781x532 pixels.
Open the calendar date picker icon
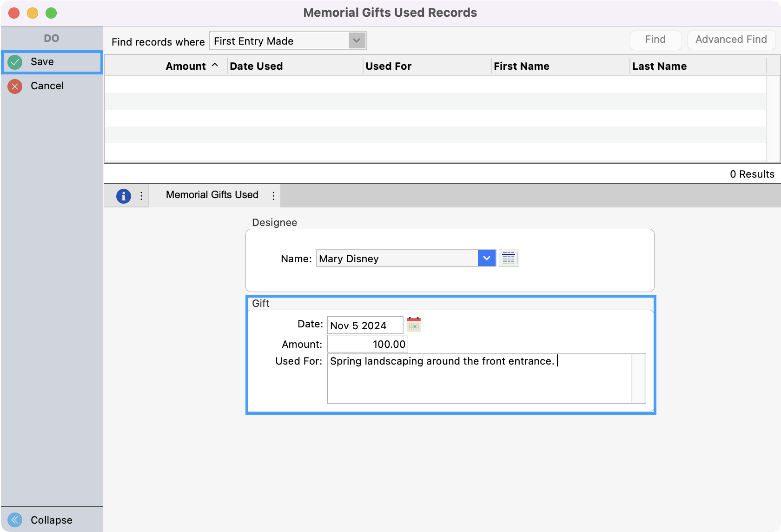tap(413, 325)
